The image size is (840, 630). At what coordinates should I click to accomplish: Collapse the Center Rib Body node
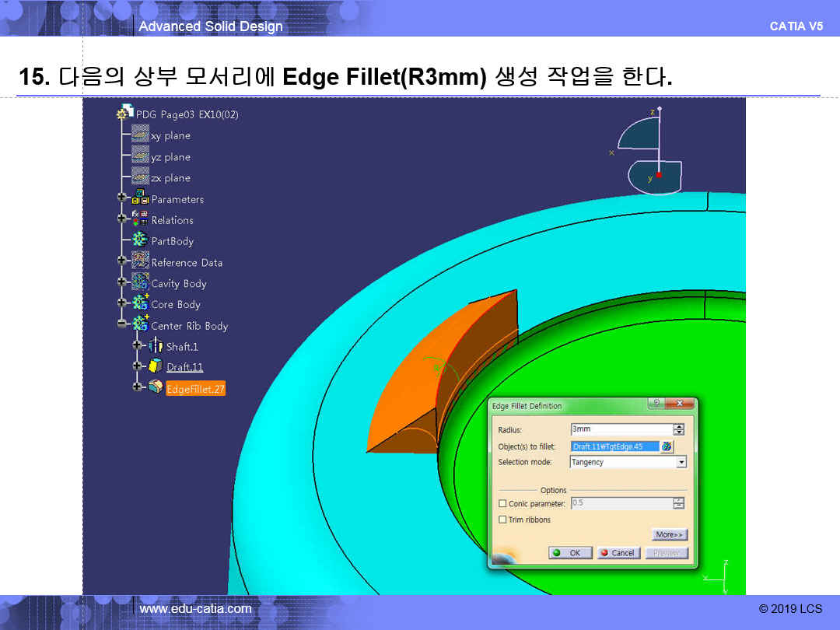tap(122, 325)
